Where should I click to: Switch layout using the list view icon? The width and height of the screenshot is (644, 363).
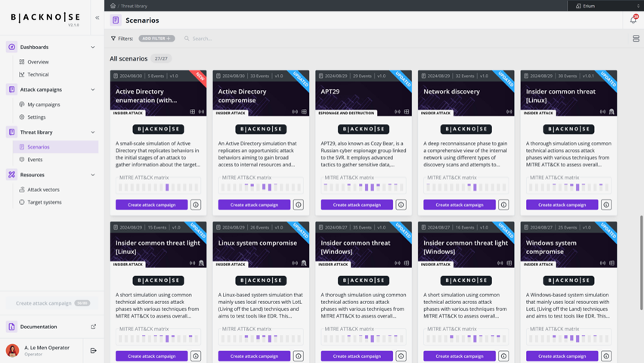pyautogui.click(x=636, y=39)
